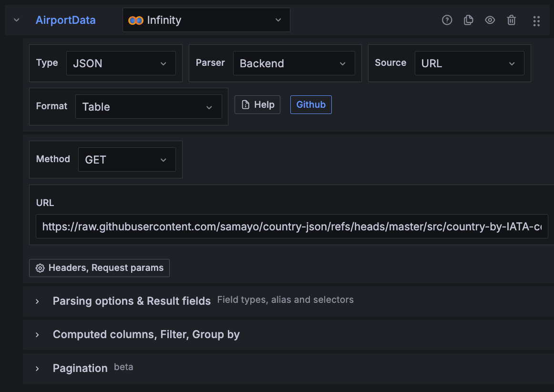
Task: Duplicate the AirportData query
Action: pyautogui.click(x=468, y=20)
